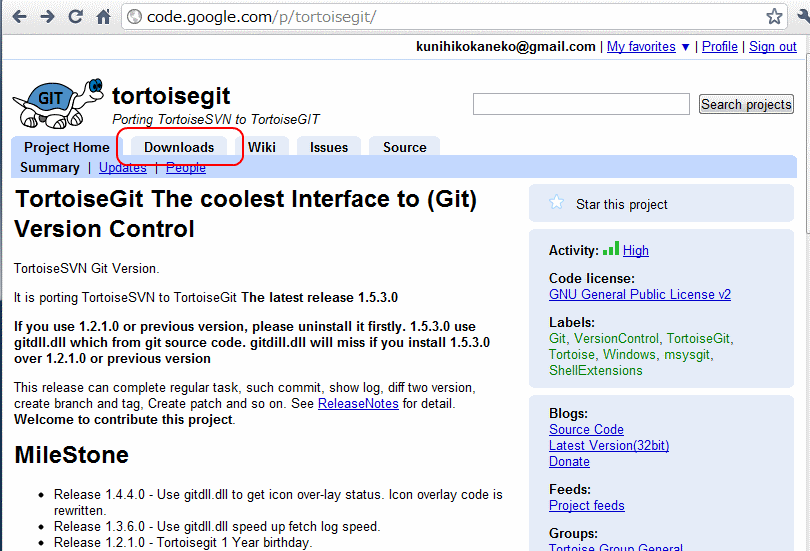
Task: Click Porting TortoiseSVN to TortoiseGIT subtitle
Action: [216, 119]
